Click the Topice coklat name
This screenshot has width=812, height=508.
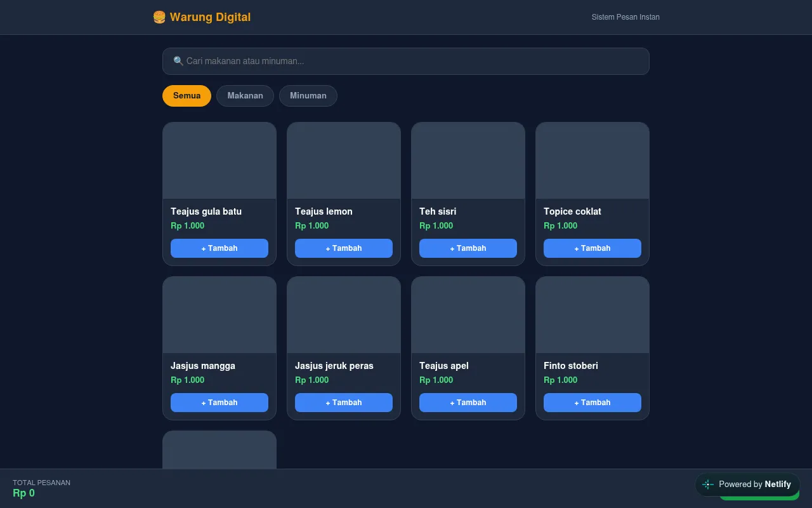pyautogui.click(x=572, y=211)
